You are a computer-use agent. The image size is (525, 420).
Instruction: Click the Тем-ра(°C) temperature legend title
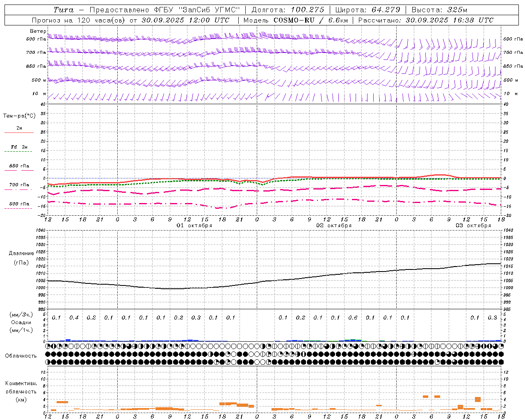click(x=19, y=116)
